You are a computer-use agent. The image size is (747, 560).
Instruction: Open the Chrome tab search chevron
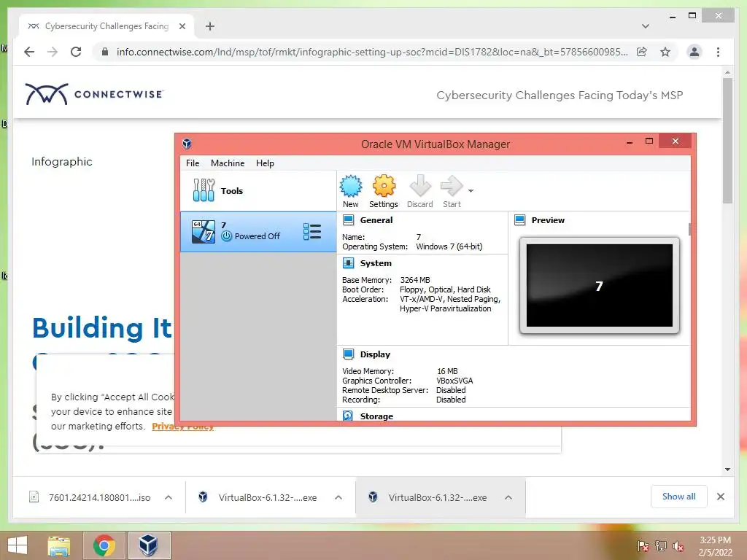(x=645, y=26)
